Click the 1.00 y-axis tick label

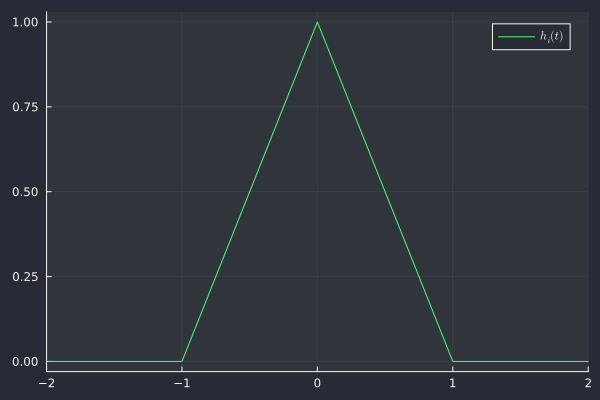[x=26, y=22]
